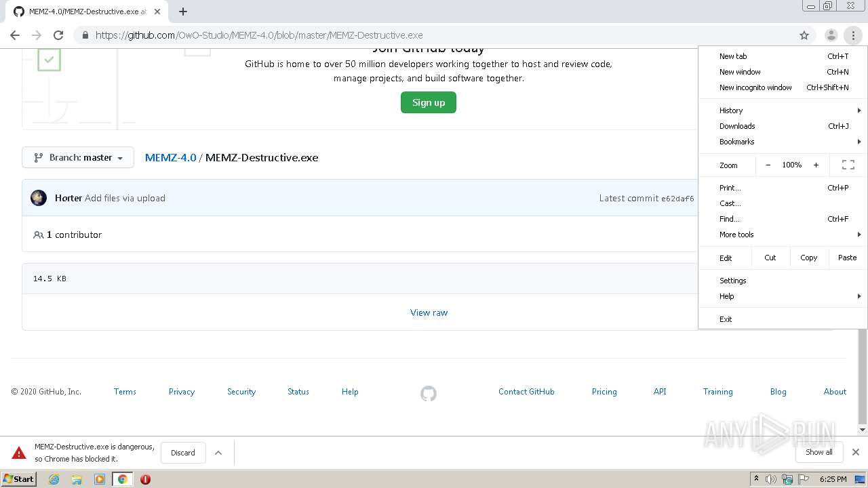This screenshot has width=868, height=488.
Task: Open the About footer link
Action: (835, 392)
